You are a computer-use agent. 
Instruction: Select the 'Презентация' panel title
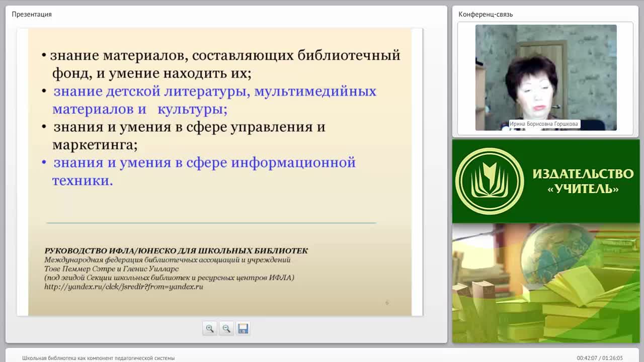[32, 14]
